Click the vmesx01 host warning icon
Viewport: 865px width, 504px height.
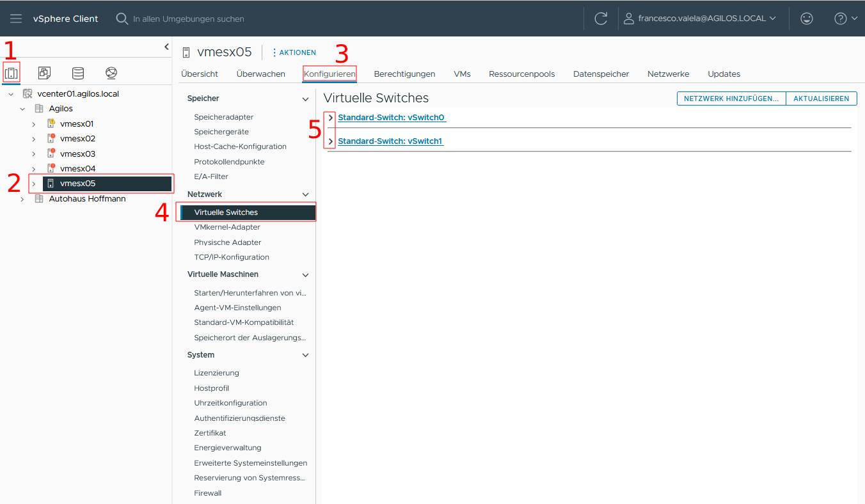(x=51, y=123)
